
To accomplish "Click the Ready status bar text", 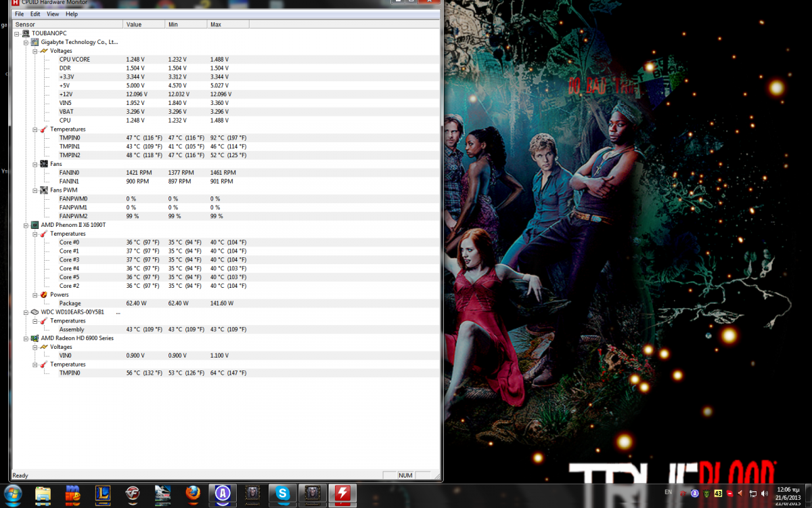I will [20, 475].
